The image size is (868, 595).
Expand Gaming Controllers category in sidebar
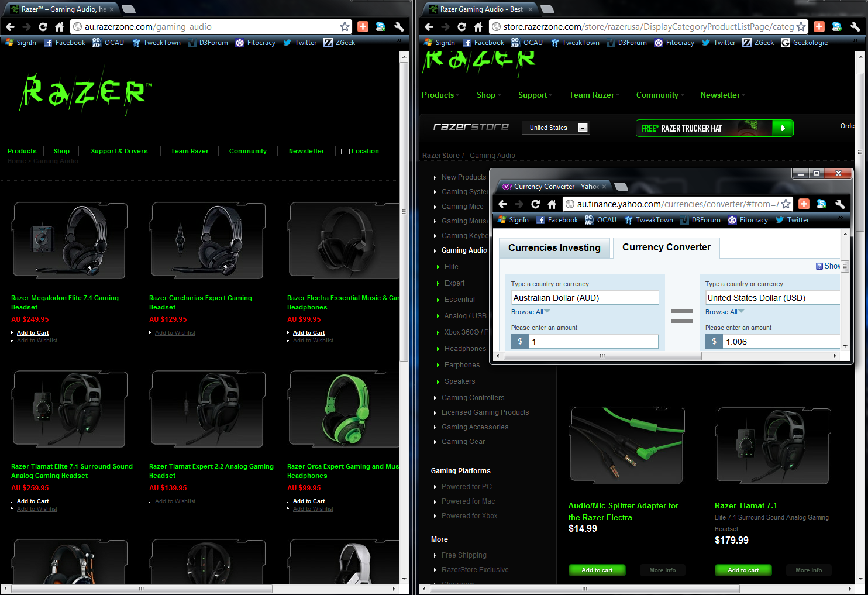tap(473, 398)
